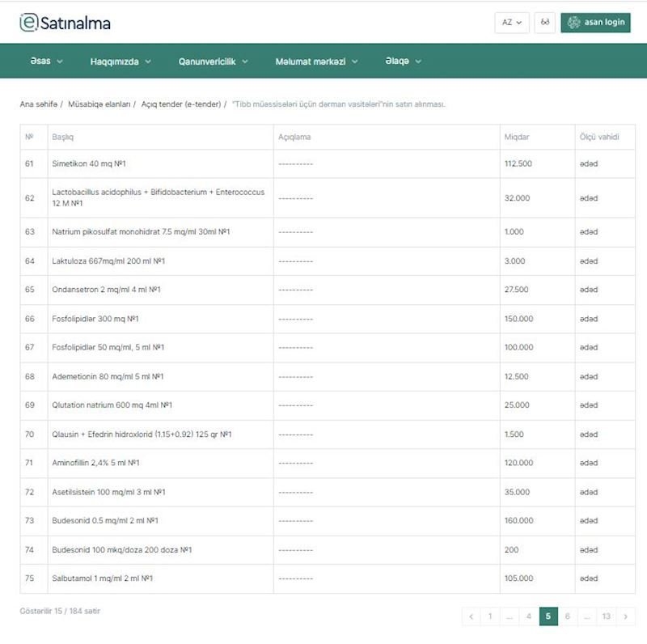Expand the Əsas menu
This screenshot has width=647, height=644.
[x=46, y=61]
